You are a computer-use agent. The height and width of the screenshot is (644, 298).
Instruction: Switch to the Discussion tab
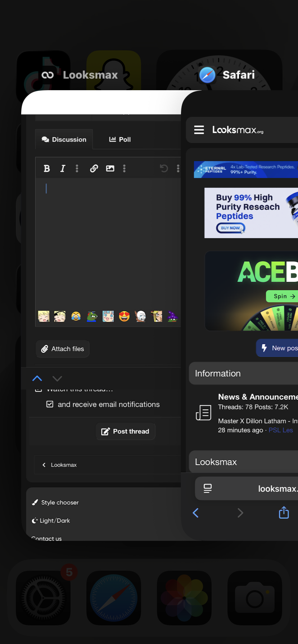point(64,139)
